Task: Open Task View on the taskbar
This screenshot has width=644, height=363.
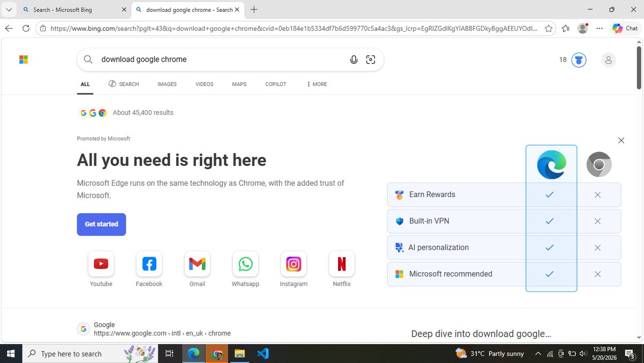Action: click(169, 354)
